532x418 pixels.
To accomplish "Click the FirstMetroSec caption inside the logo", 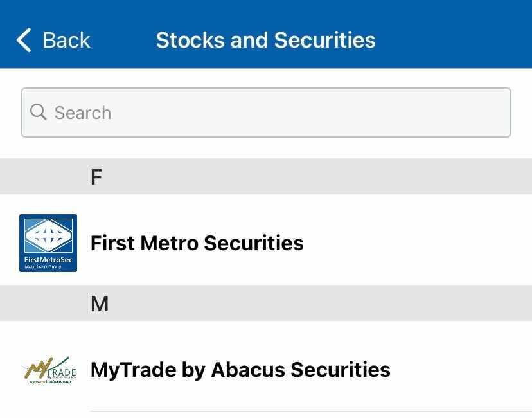I will point(48,260).
